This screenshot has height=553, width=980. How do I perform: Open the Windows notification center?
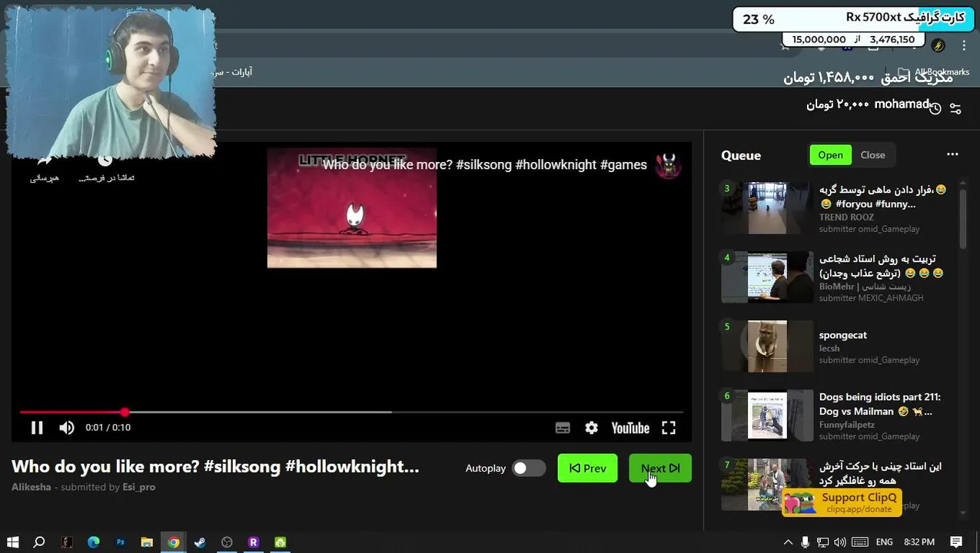coord(957,542)
